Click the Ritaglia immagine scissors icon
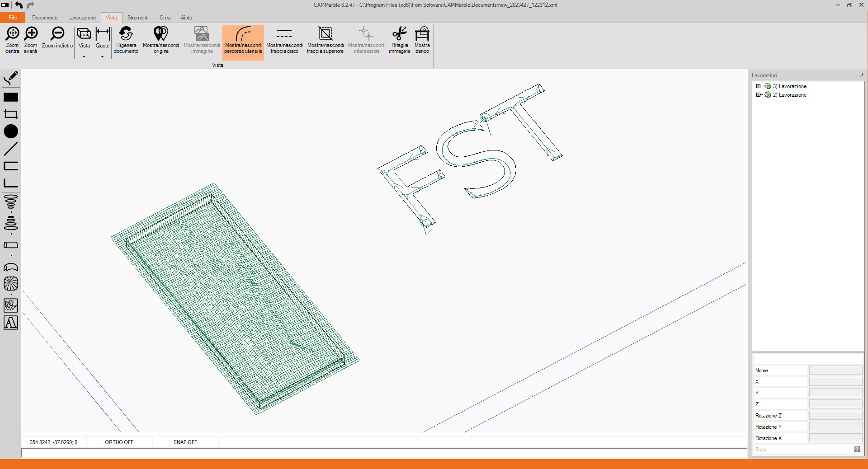Screen dimensions: 868x469 pyautogui.click(x=399, y=34)
